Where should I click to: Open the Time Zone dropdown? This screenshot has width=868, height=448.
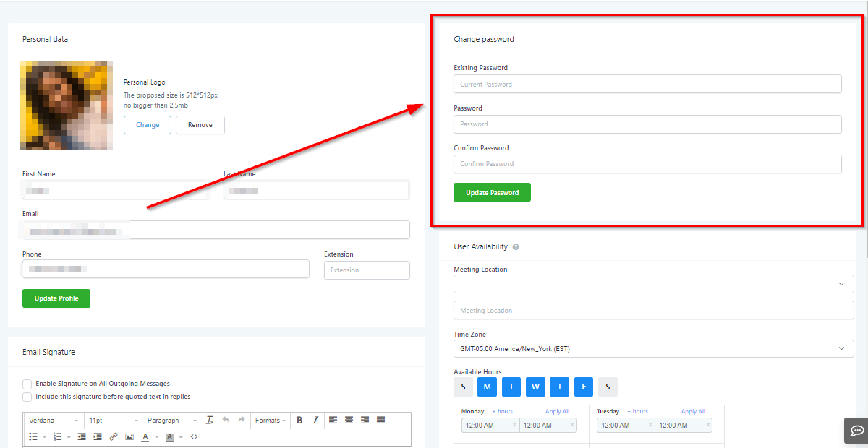[653, 349]
